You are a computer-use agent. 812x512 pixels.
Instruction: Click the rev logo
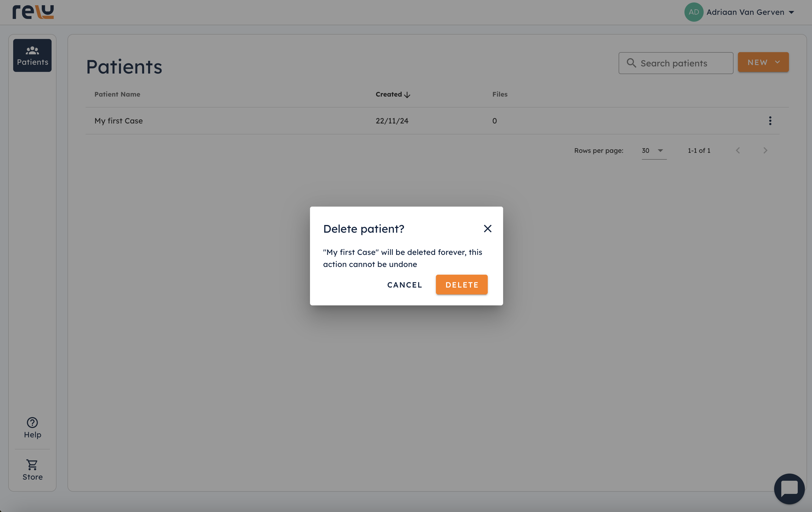33,12
